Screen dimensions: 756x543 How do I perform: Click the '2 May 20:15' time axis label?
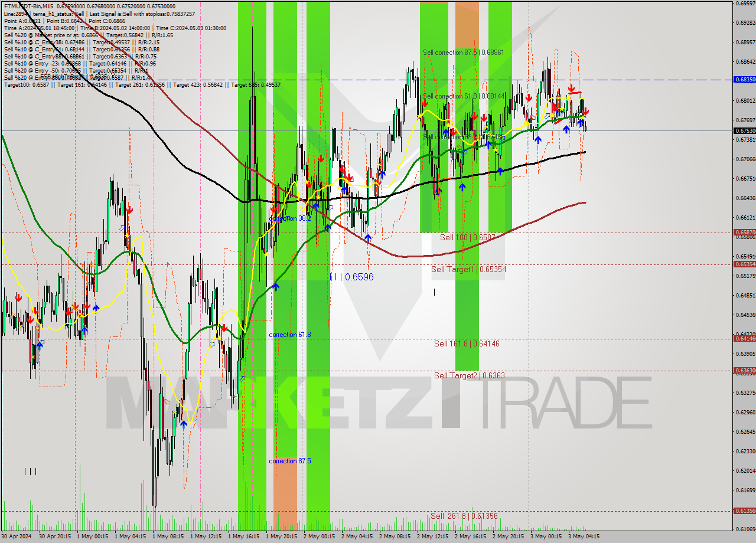pyautogui.click(x=509, y=537)
